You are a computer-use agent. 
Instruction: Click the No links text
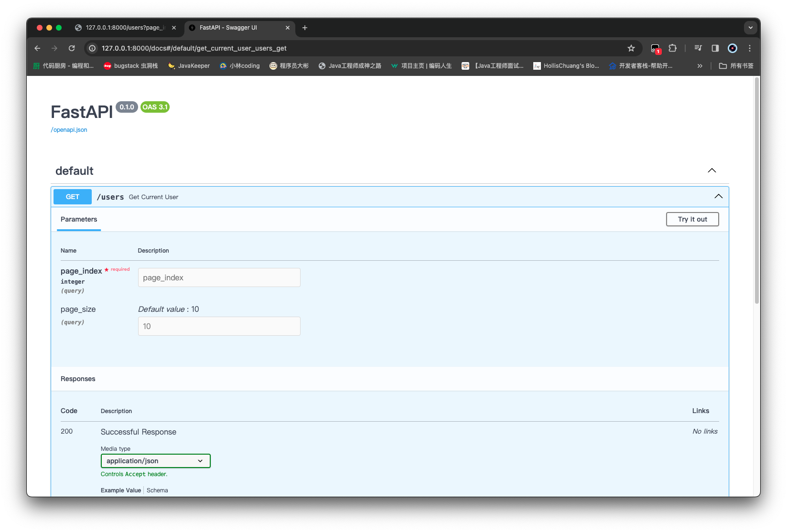[x=705, y=431]
